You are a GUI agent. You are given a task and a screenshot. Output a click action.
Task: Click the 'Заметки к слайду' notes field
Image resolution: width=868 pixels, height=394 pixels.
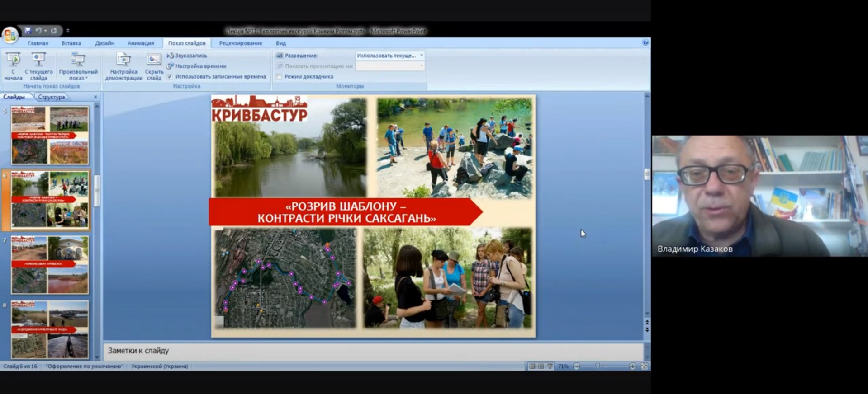coord(373,351)
